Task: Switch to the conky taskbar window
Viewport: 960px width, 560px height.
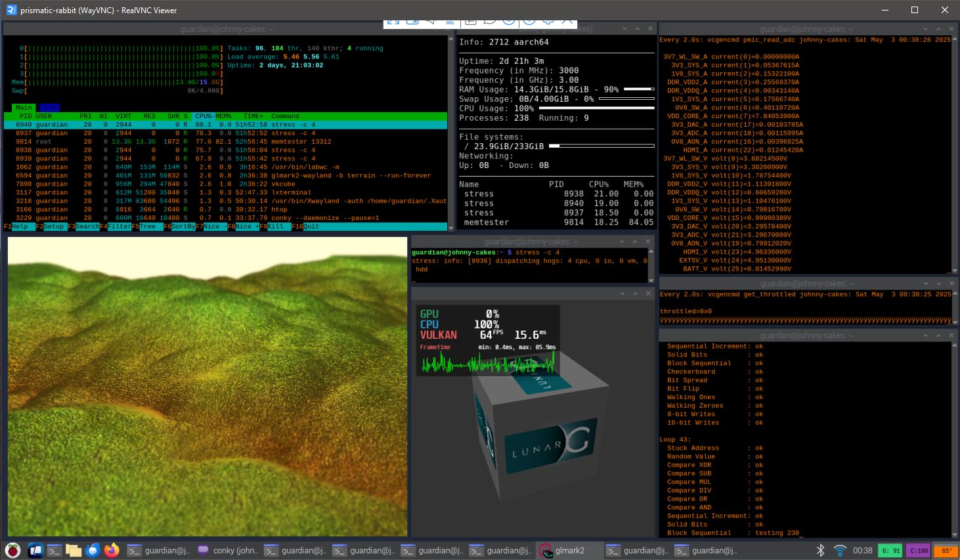Action: tap(227, 550)
